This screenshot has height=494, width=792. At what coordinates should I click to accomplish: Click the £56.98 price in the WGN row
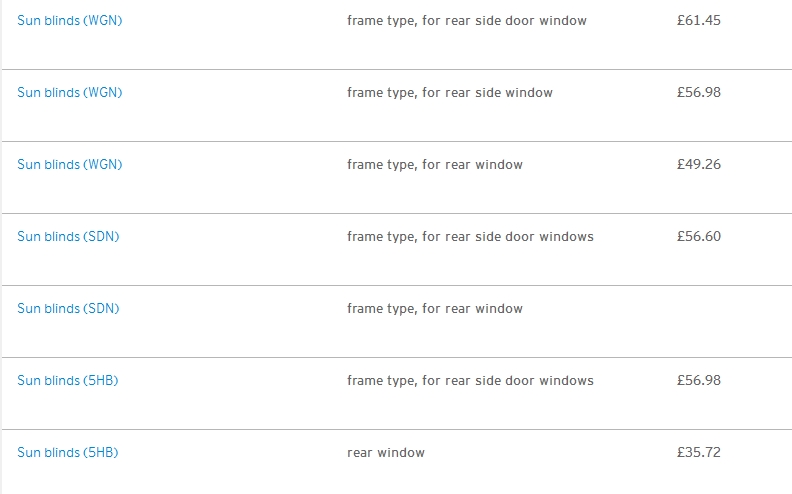pyautogui.click(x=699, y=93)
